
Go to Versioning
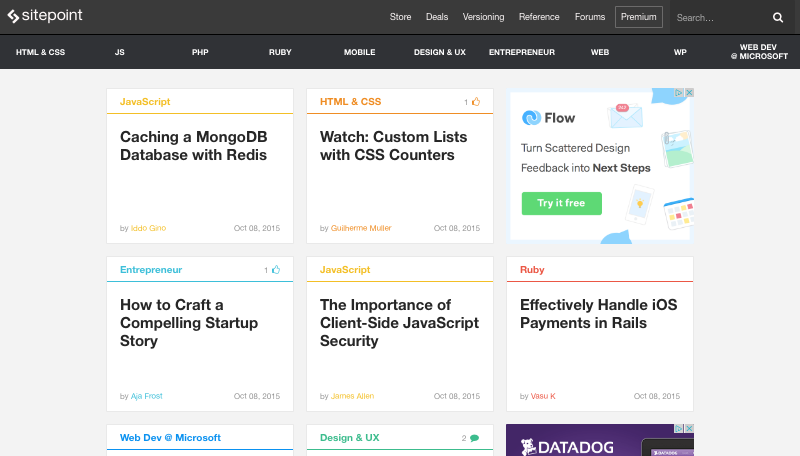click(483, 17)
